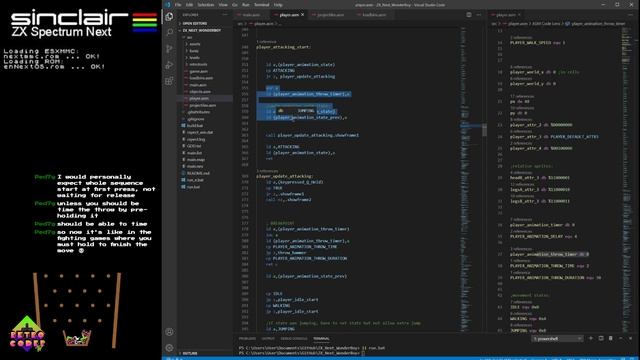Open README.md in the explorer

pos(205,173)
